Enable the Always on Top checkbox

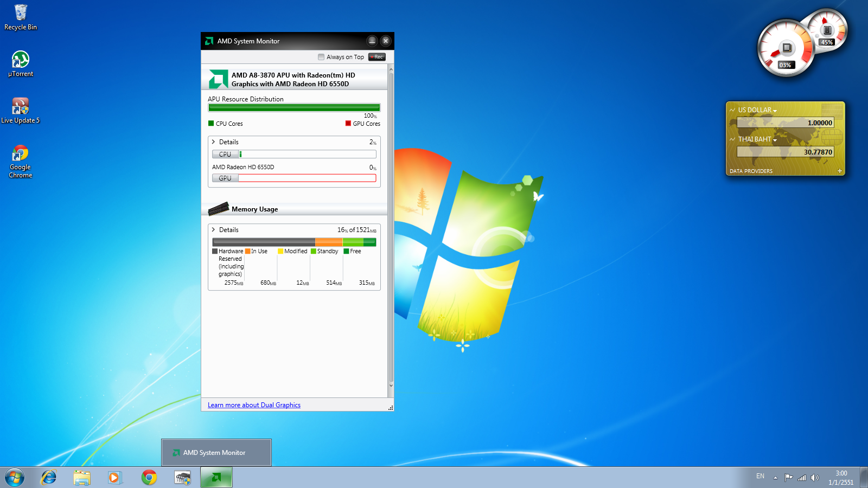point(321,57)
